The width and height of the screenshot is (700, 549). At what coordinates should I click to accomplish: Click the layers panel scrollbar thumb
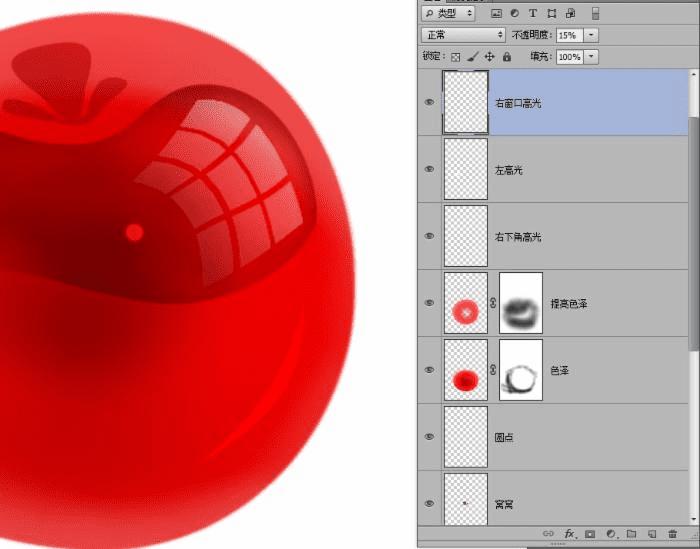coord(694,232)
